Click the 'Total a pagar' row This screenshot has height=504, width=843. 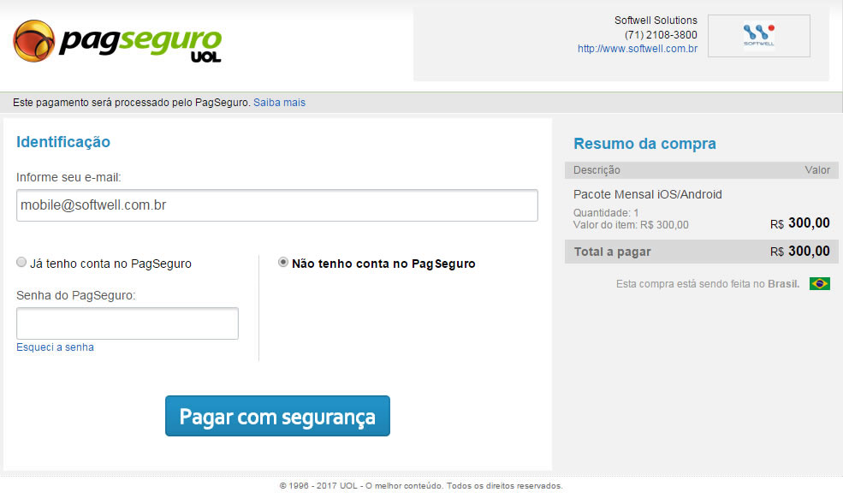(701, 252)
